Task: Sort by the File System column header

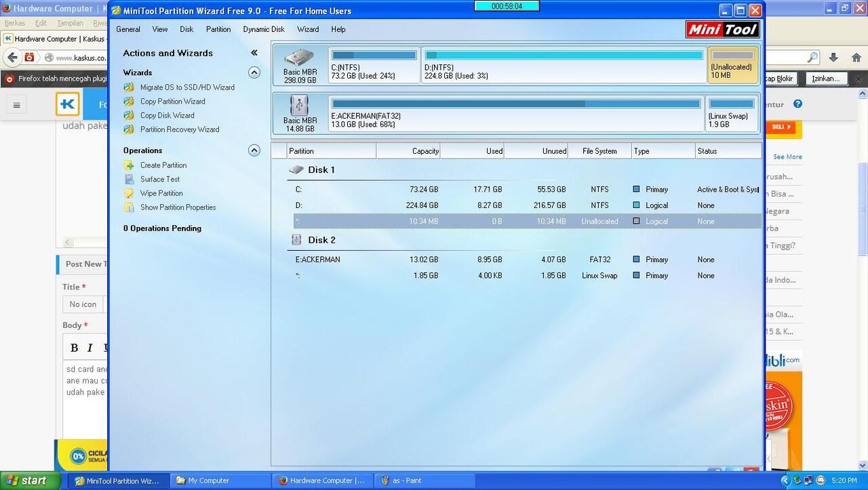Action: click(x=599, y=151)
